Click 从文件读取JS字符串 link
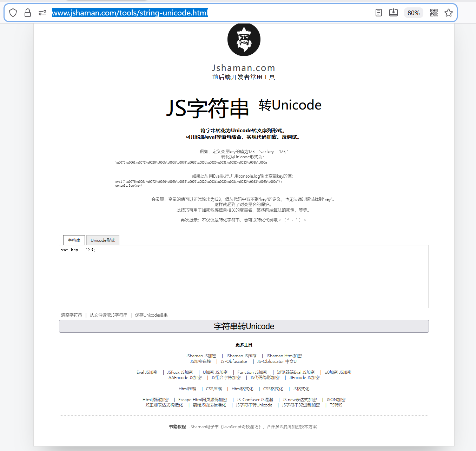 click(108, 315)
